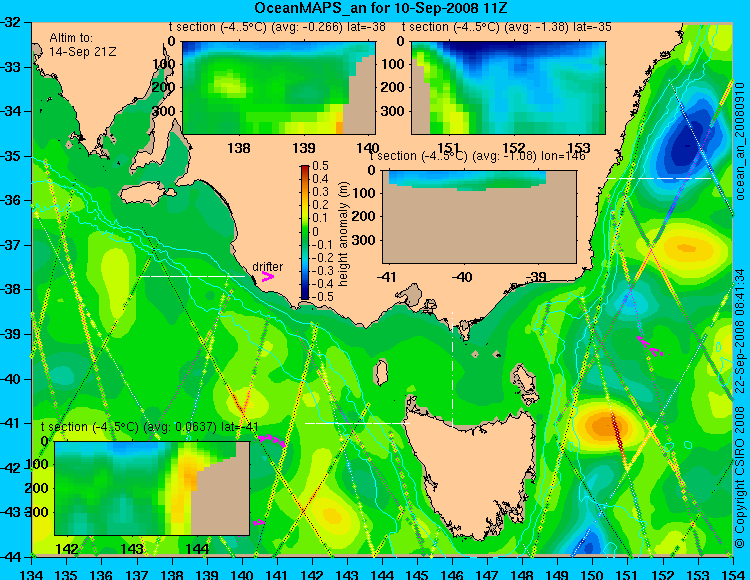Click the magenta drifter track near 141E, 41S
This screenshot has width=750, height=580.
[272, 440]
